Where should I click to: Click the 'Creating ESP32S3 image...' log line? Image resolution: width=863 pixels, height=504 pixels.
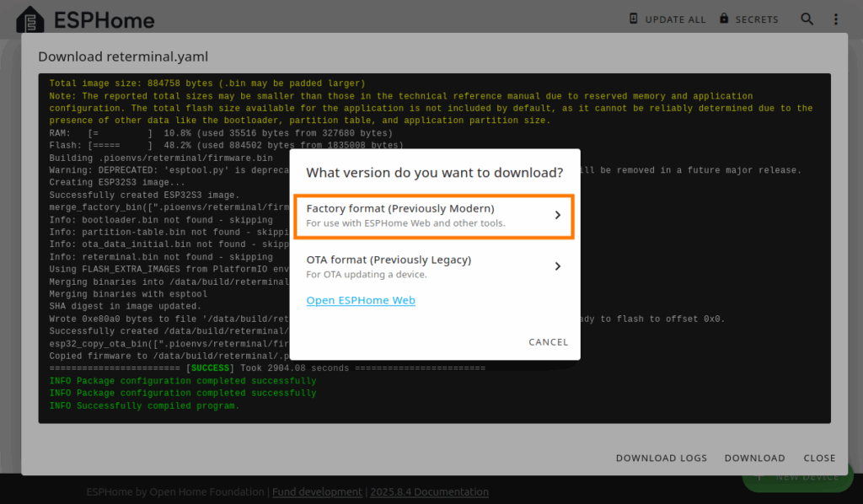pyautogui.click(x=117, y=183)
